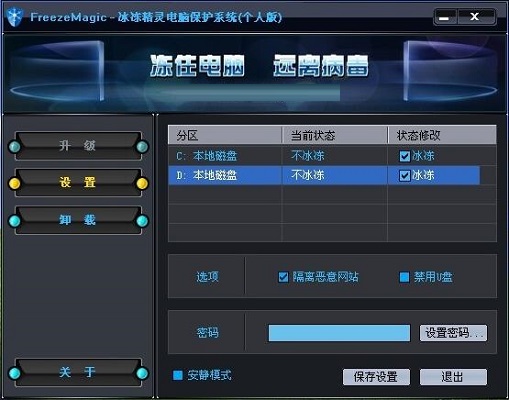Click the cyan orb right of 关于

(x=142, y=373)
